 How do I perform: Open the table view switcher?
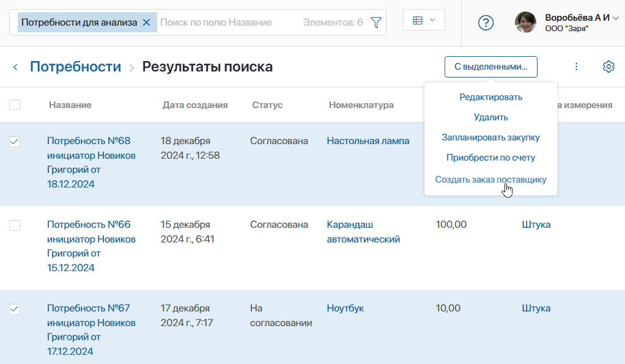(424, 20)
